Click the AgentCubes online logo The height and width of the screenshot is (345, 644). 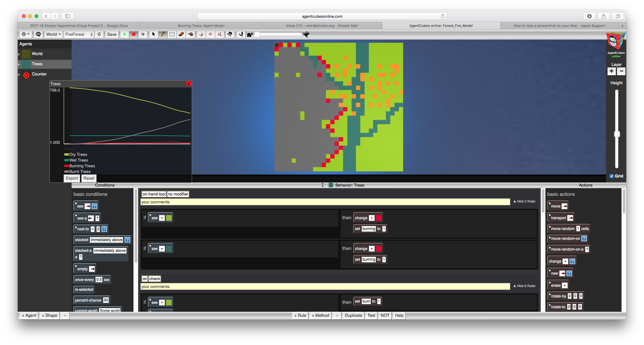click(616, 45)
